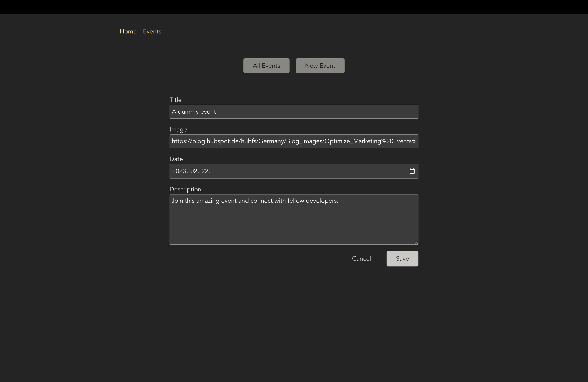Click the Home navigation link
588x382 pixels.
click(x=128, y=31)
